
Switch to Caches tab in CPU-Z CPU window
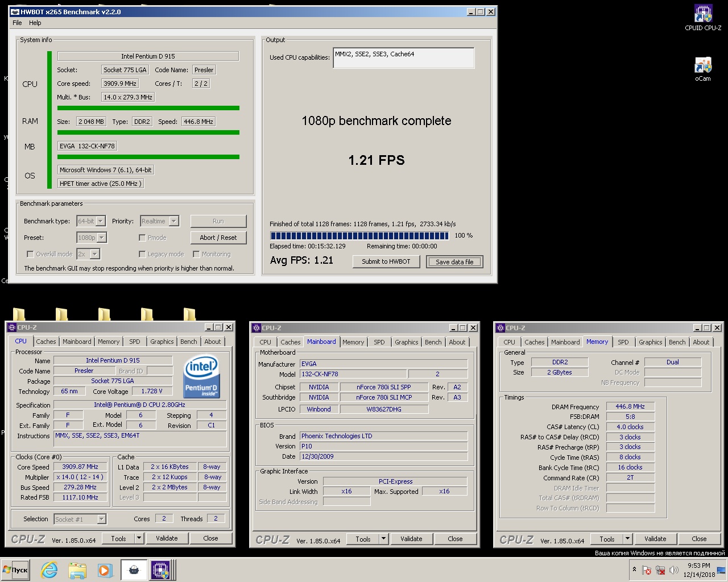click(46, 342)
